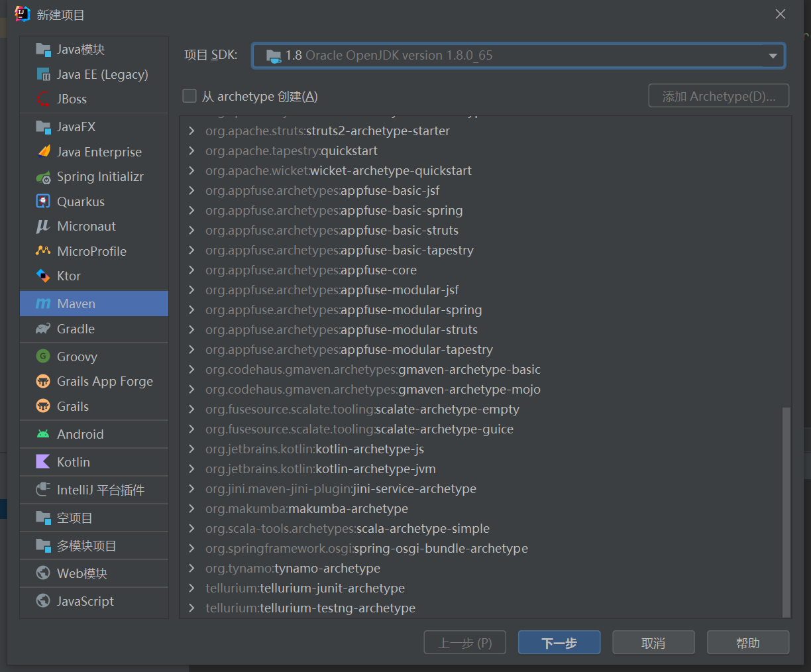
Task: Click the Android robot icon
Action: [43, 434]
